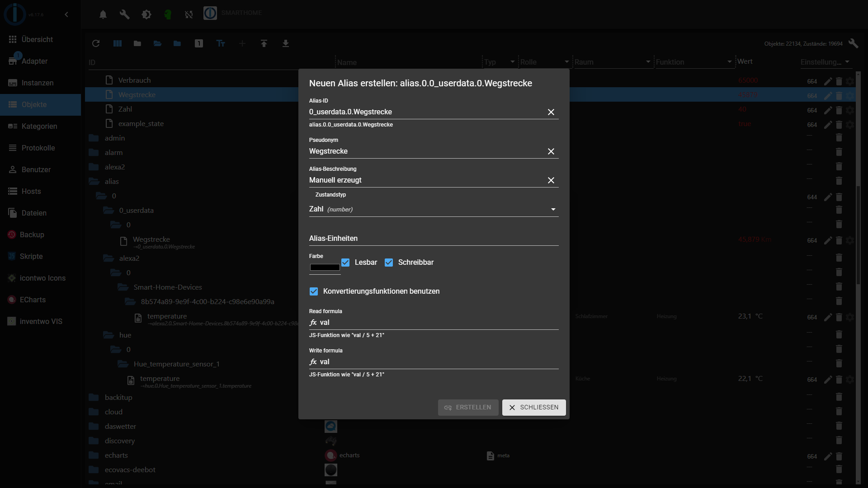Viewport: 868px width, 488px height.
Task: Collapse the hue folder under alias
Action: point(108,335)
